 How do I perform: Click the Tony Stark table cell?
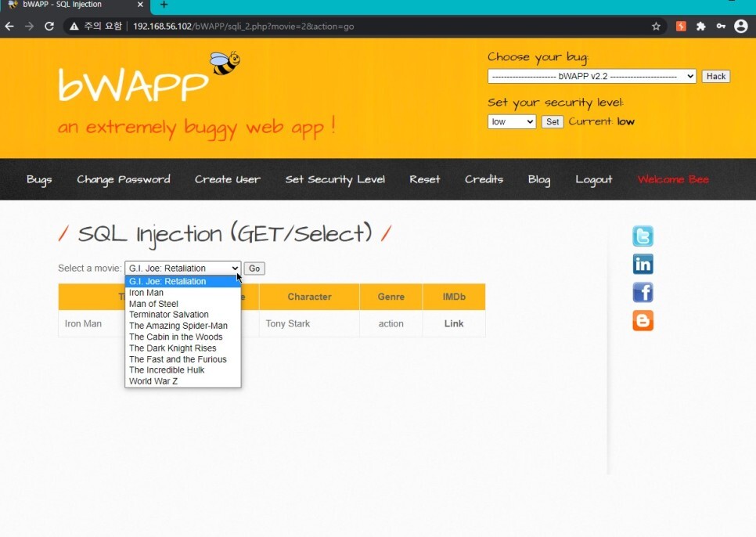(309, 323)
